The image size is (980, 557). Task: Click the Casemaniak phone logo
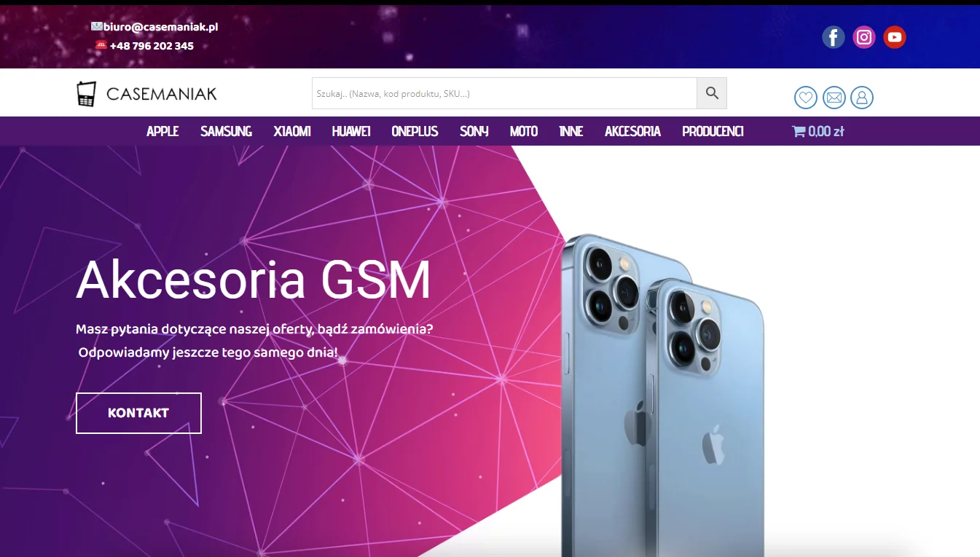click(146, 94)
